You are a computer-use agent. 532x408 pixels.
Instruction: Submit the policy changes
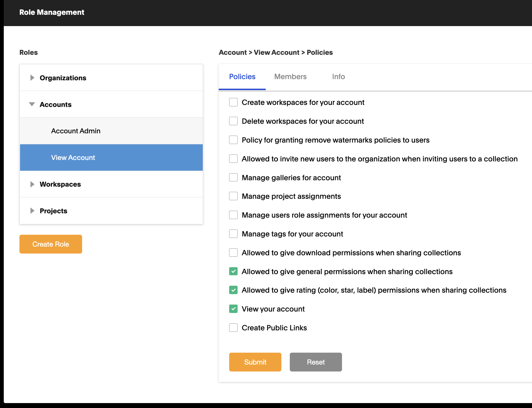click(x=255, y=362)
